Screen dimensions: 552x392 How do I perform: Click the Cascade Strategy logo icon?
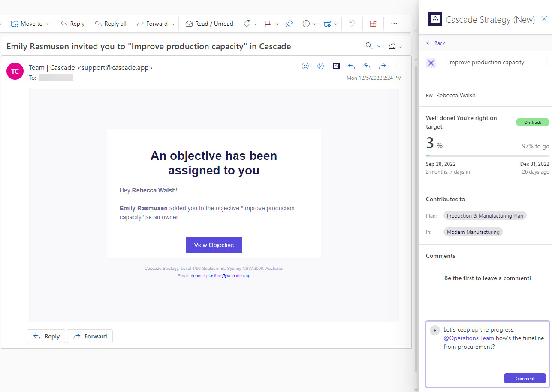[x=435, y=19]
